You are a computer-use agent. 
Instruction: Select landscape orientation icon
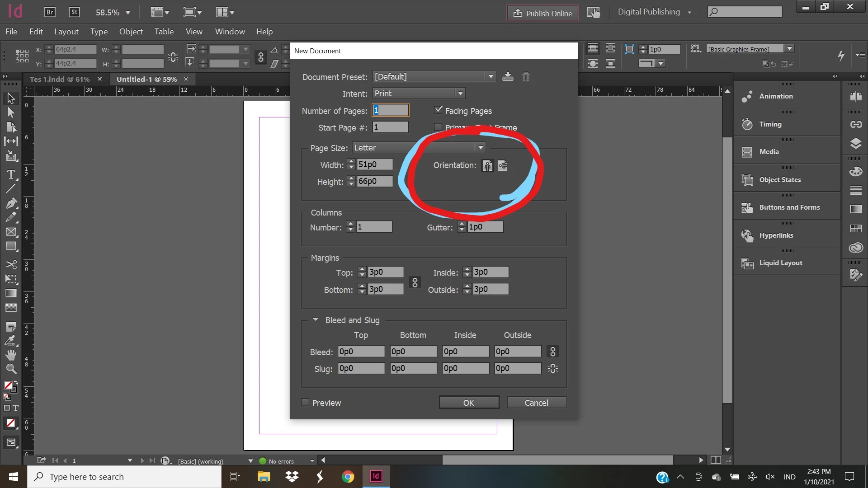point(503,166)
